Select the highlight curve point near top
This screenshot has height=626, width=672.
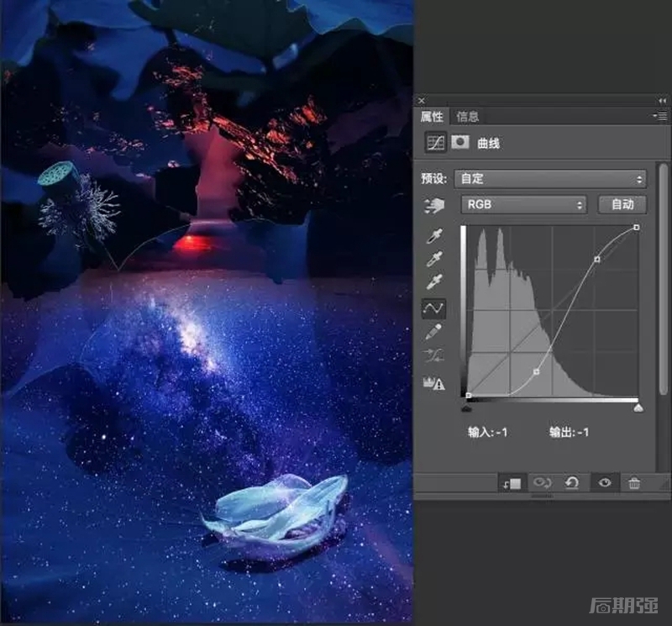point(597,259)
